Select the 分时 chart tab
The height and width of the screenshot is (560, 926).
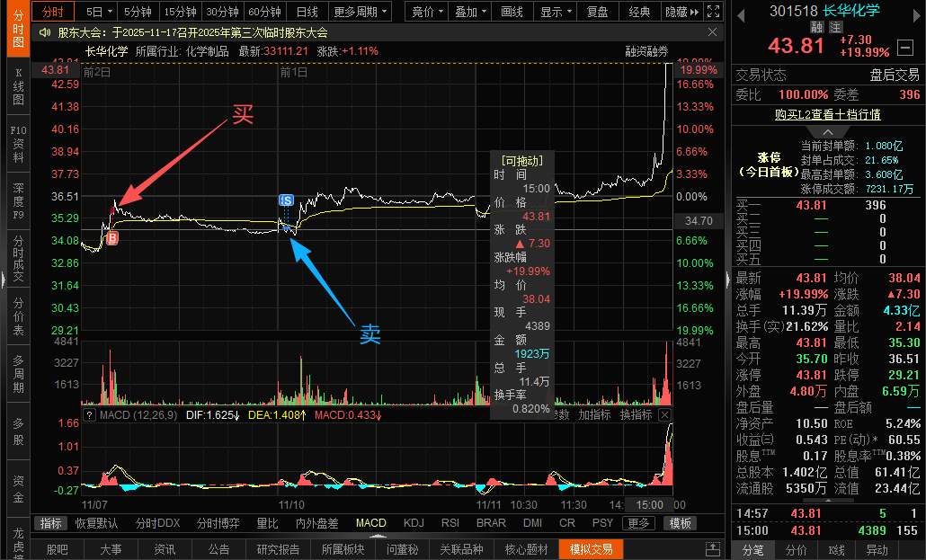[x=52, y=11]
